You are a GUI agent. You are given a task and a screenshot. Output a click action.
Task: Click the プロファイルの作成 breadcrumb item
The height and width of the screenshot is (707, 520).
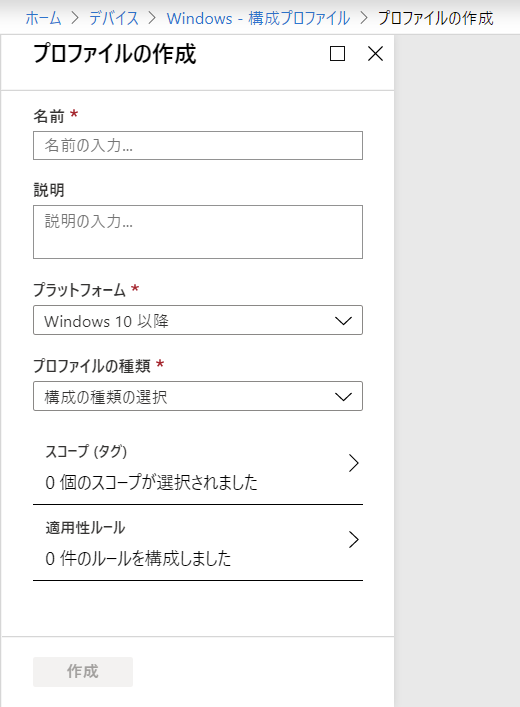[x=436, y=18]
